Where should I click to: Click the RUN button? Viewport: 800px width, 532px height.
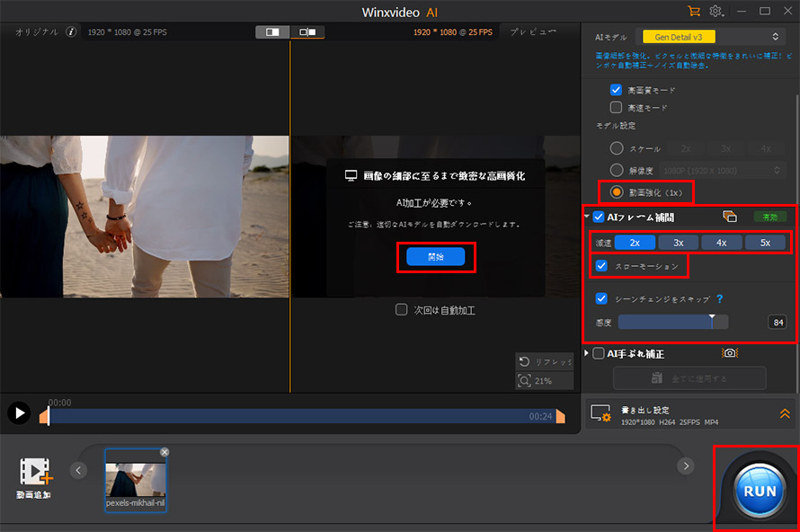coord(760,491)
